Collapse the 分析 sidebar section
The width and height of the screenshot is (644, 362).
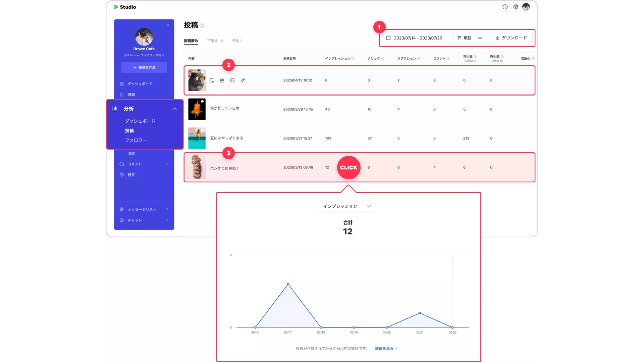[174, 109]
